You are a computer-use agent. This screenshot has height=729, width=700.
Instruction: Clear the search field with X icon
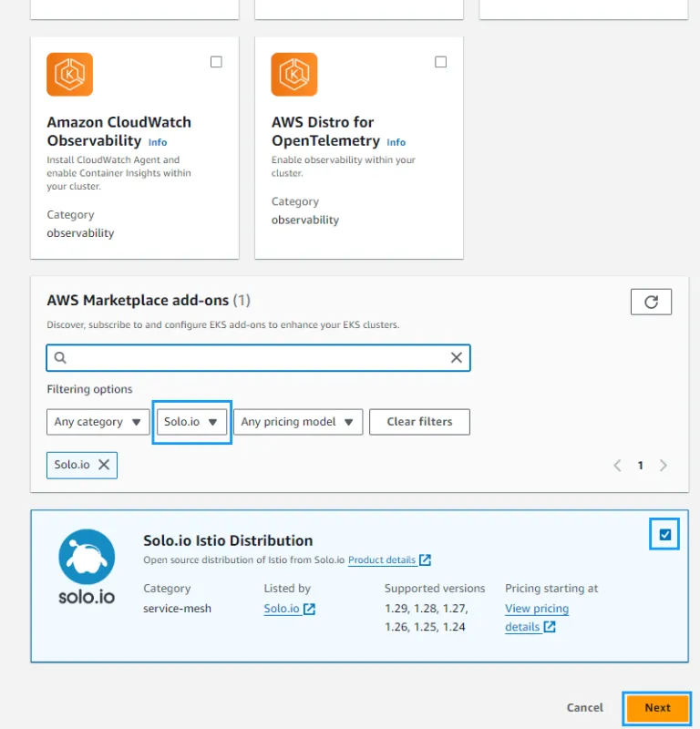457,357
